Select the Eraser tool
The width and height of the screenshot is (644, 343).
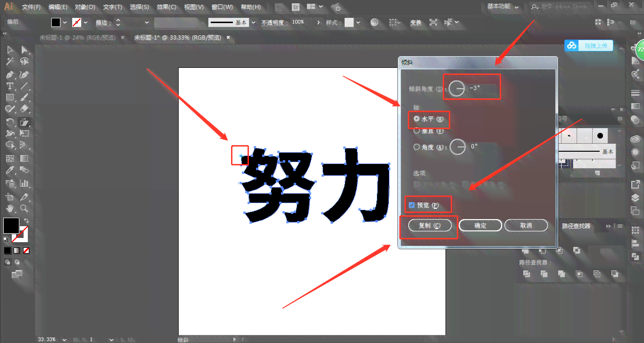(x=25, y=109)
